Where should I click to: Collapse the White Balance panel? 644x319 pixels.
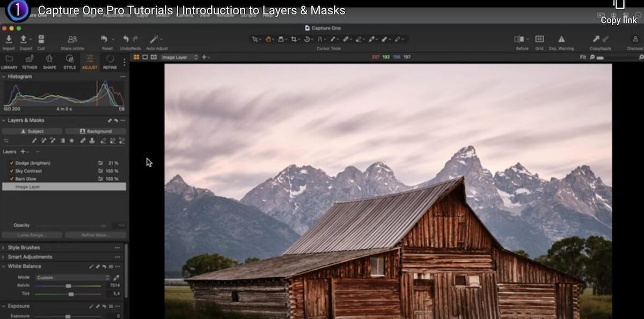(x=4, y=266)
